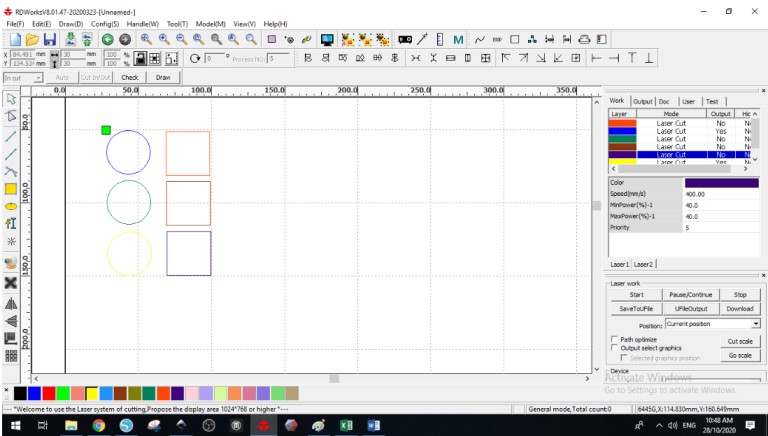
Task: Click the canvas scroll right arrow
Action: [x=587, y=378]
